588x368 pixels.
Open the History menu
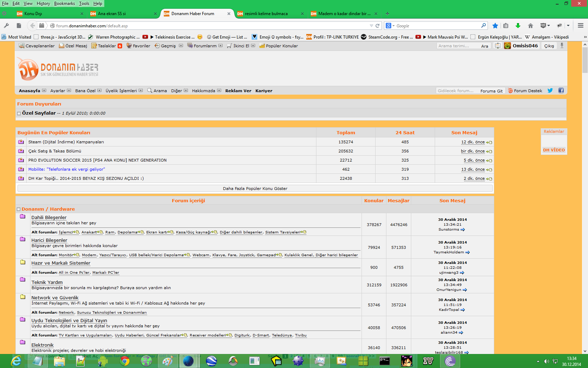43,4
